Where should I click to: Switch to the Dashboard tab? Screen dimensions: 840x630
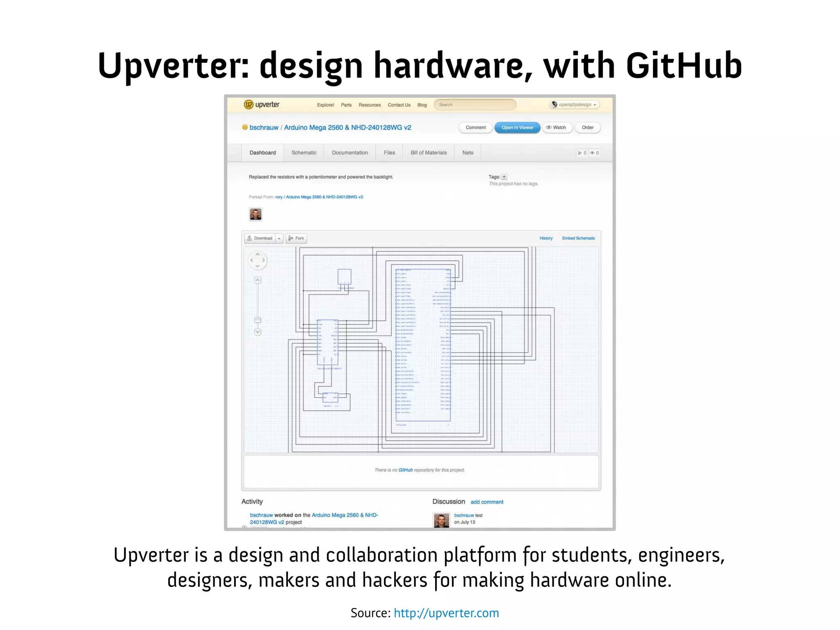(262, 153)
